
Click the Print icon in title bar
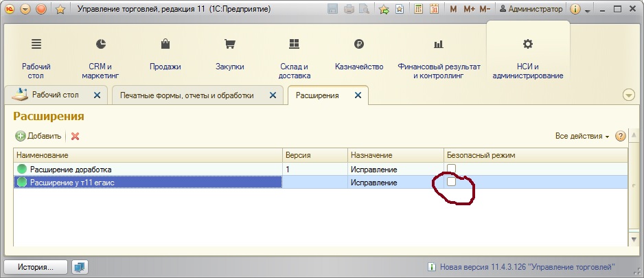click(x=349, y=9)
